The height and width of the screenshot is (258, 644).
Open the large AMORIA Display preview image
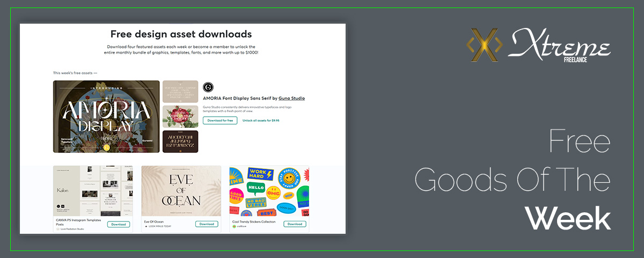(106, 117)
